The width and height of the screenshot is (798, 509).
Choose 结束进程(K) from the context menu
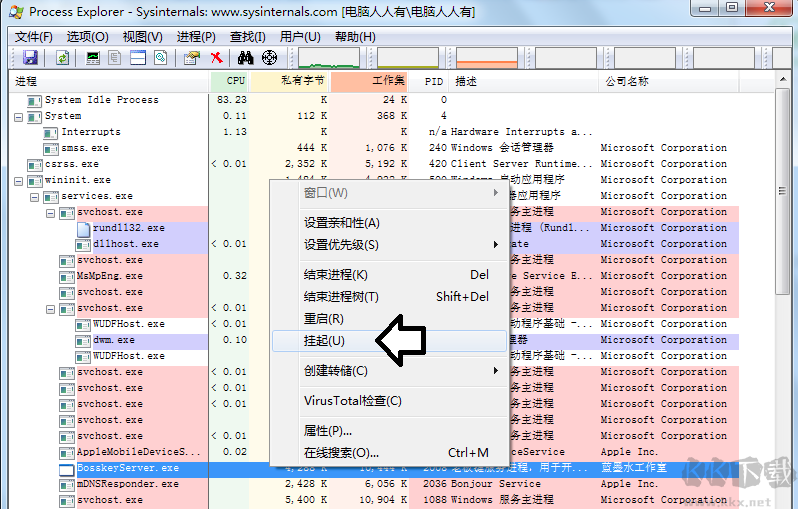click(336, 275)
